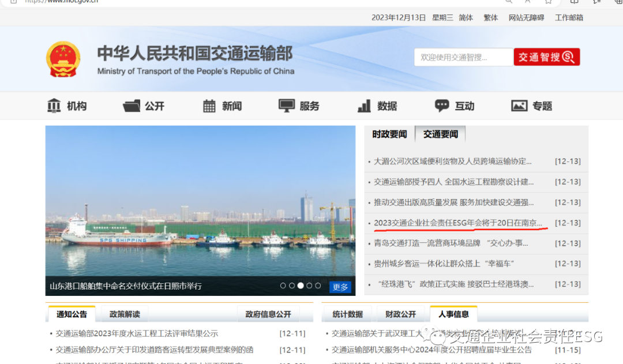
Task: Open 2023年度水运工程工法评审结果公示 notice
Action: click(137, 333)
